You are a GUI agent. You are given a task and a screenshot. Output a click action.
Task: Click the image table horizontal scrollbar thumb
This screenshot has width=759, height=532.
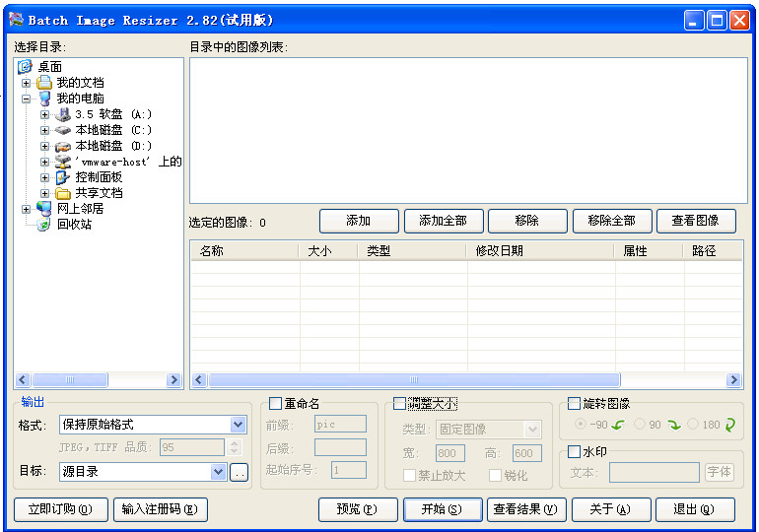(x=414, y=380)
